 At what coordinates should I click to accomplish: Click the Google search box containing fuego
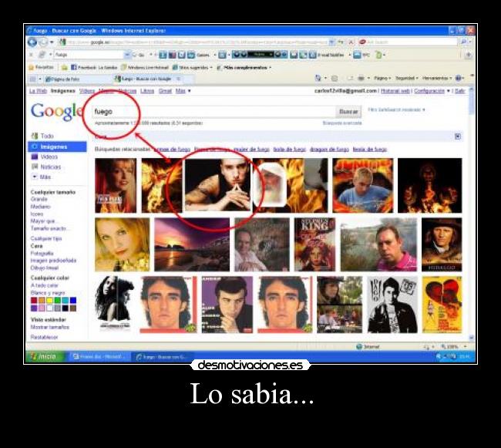tap(214, 112)
